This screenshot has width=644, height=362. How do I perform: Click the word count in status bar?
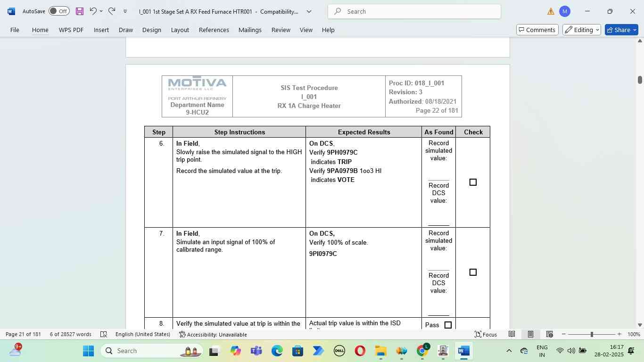click(x=71, y=334)
